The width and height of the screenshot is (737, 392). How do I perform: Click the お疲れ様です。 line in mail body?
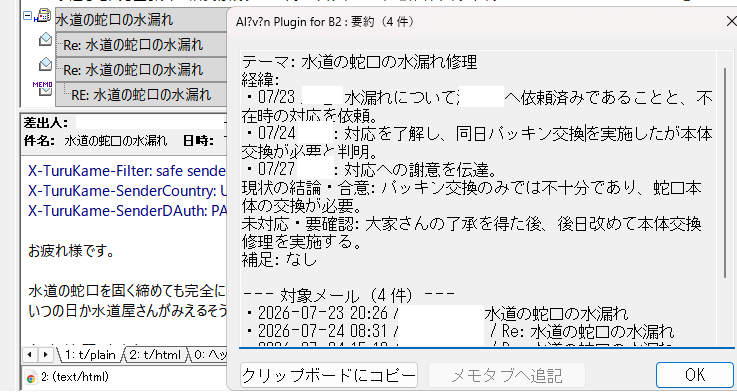[x=71, y=251]
